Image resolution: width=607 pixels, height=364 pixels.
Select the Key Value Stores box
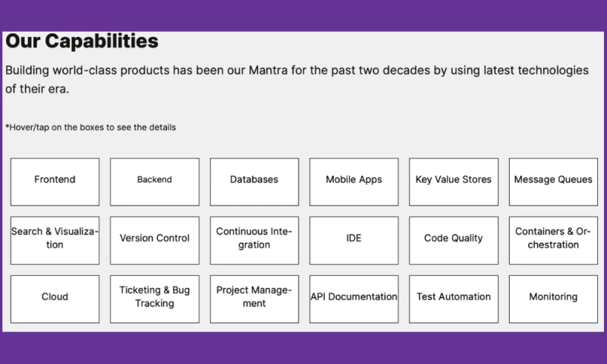(x=454, y=180)
